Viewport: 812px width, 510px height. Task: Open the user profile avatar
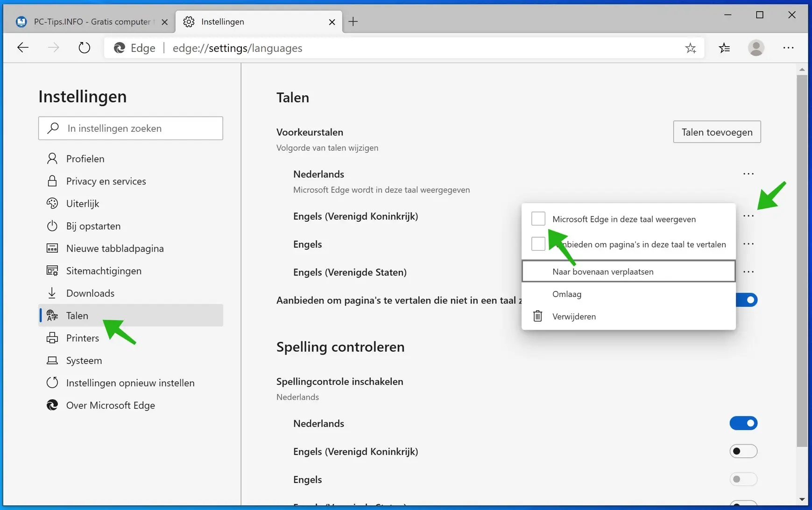pos(756,48)
